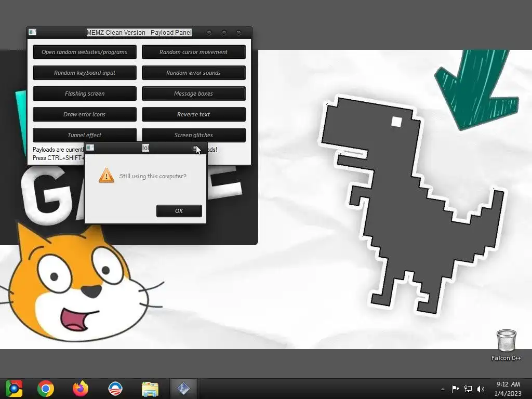Image resolution: width=532 pixels, height=399 pixels.
Task: Toggle the 'Open random websites/programs' payload
Action: click(x=85, y=52)
